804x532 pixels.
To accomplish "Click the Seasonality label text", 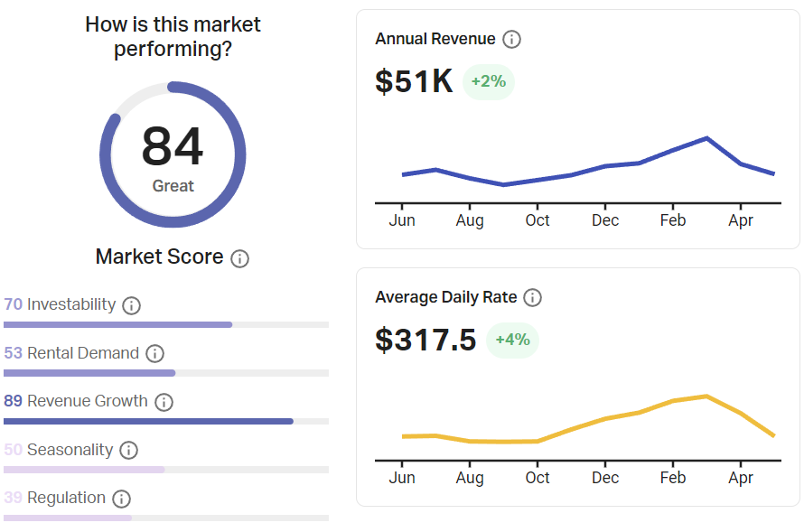I will click(x=70, y=450).
